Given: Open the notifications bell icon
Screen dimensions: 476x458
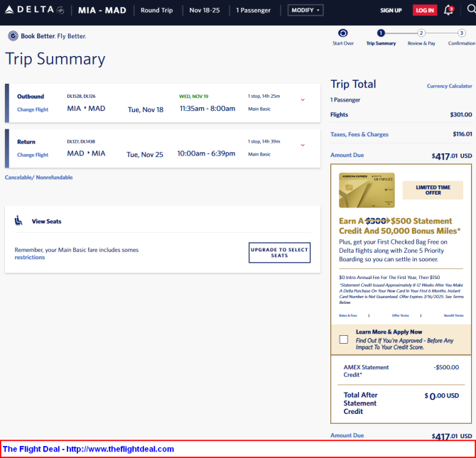Looking at the screenshot, I should tap(449, 10).
